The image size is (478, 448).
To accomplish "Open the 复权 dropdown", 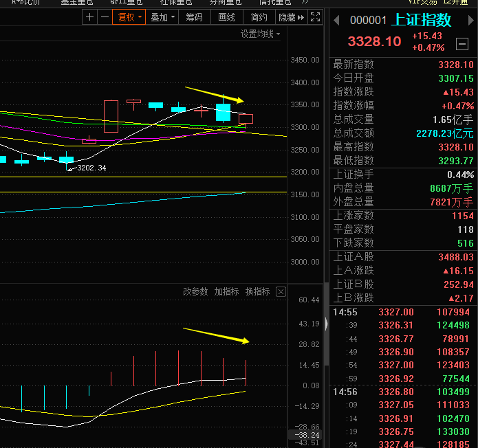I will 129,17.
